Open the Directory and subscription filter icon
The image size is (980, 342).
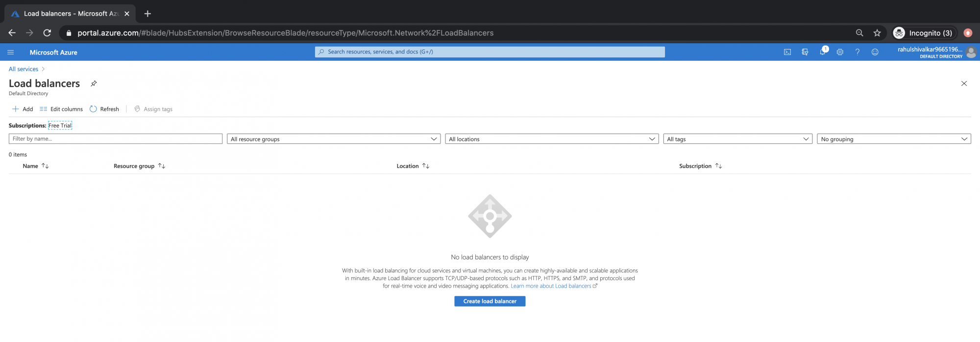[805, 52]
